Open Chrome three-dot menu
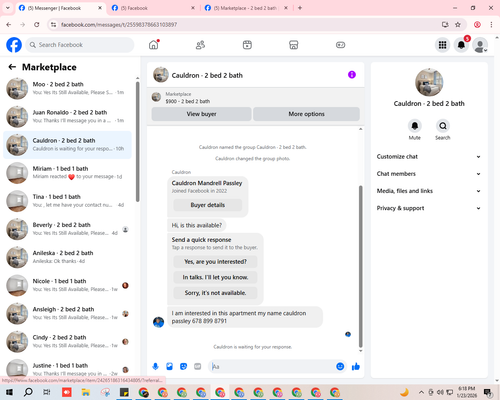 (x=491, y=24)
